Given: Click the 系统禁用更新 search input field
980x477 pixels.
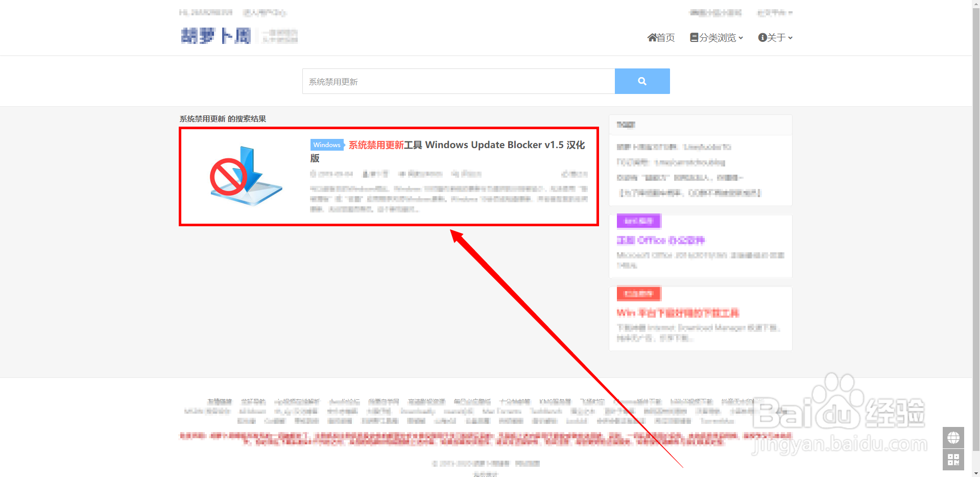Looking at the screenshot, I should tap(459, 81).
